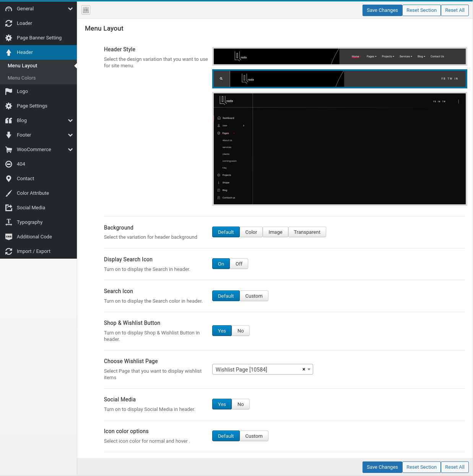Clear the Wishlist Page selection with x
Viewport: 473px width, 476px height.
(304, 370)
